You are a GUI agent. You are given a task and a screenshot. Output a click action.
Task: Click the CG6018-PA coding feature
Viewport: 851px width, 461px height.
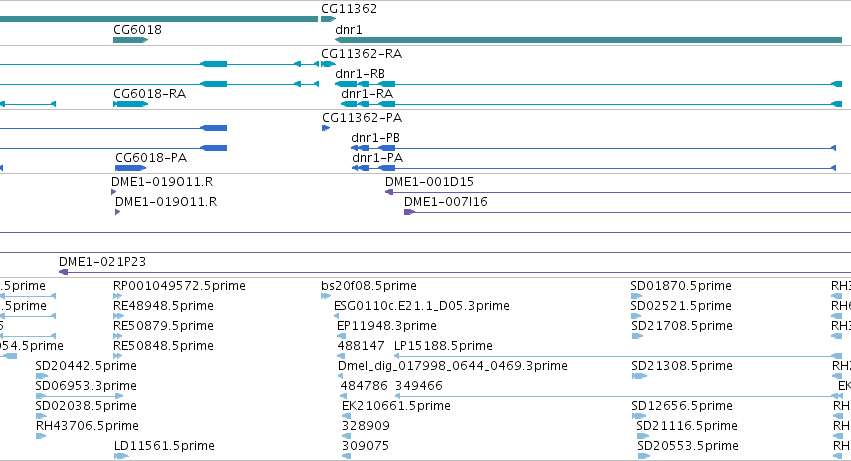tap(130, 168)
